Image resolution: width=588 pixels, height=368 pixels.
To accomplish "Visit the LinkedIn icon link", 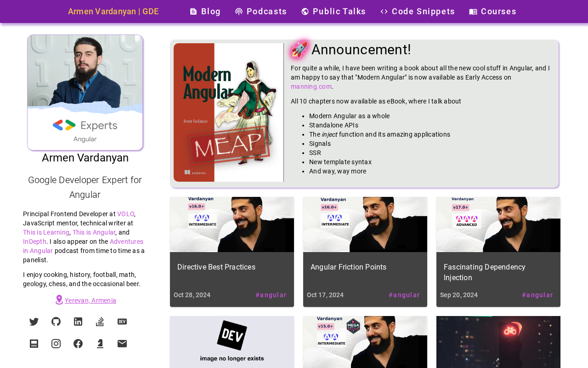I will [x=78, y=322].
